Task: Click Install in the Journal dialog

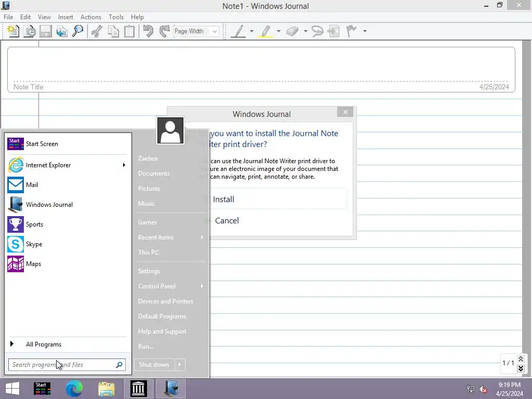Action: coord(274,199)
